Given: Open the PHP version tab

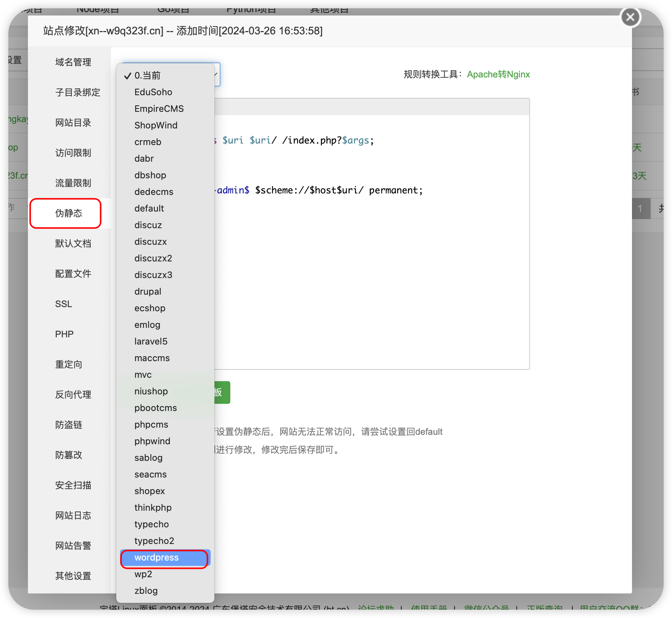Looking at the screenshot, I should coord(64,334).
